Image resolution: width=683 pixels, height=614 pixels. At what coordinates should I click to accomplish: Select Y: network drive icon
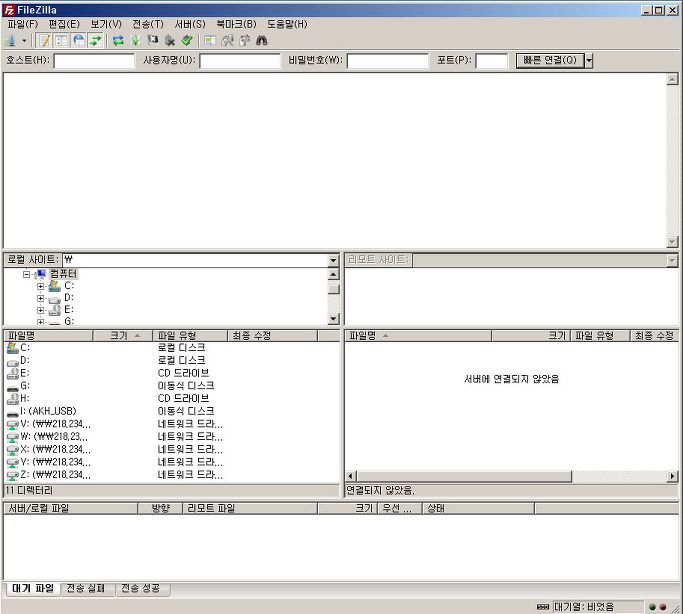point(13,462)
